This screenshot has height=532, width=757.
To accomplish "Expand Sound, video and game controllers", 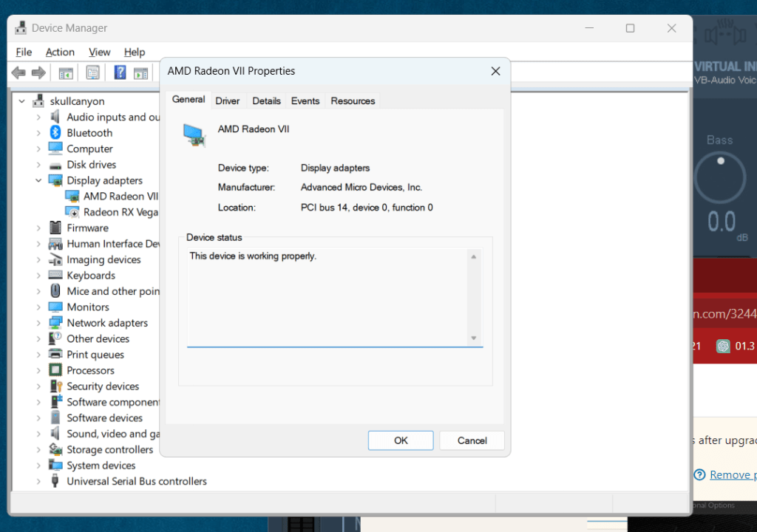I will pos(38,434).
